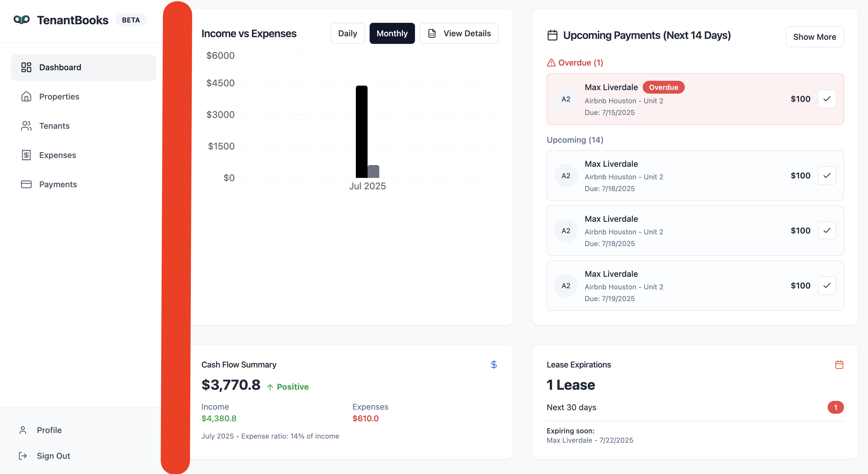Switch chart to Daily view
Screen dimensions: 868x474
click(x=347, y=33)
